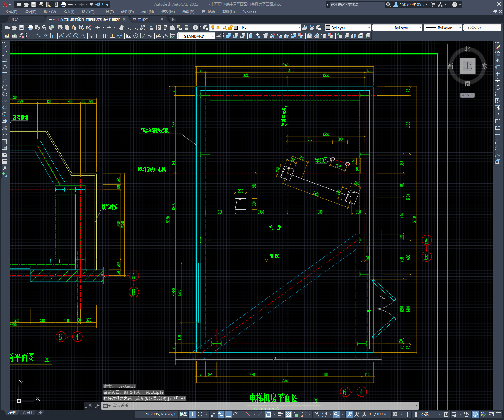Click the Save disk icon in standard toolbar
This screenshot has width=504, height=420.
[21, 28]
